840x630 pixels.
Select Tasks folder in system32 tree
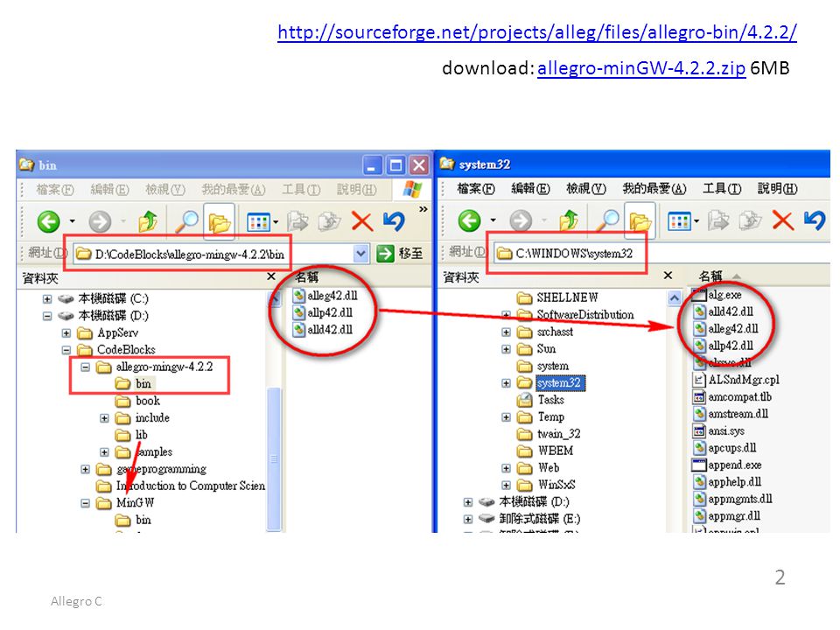pyautogui.click(x=541, y=400)
